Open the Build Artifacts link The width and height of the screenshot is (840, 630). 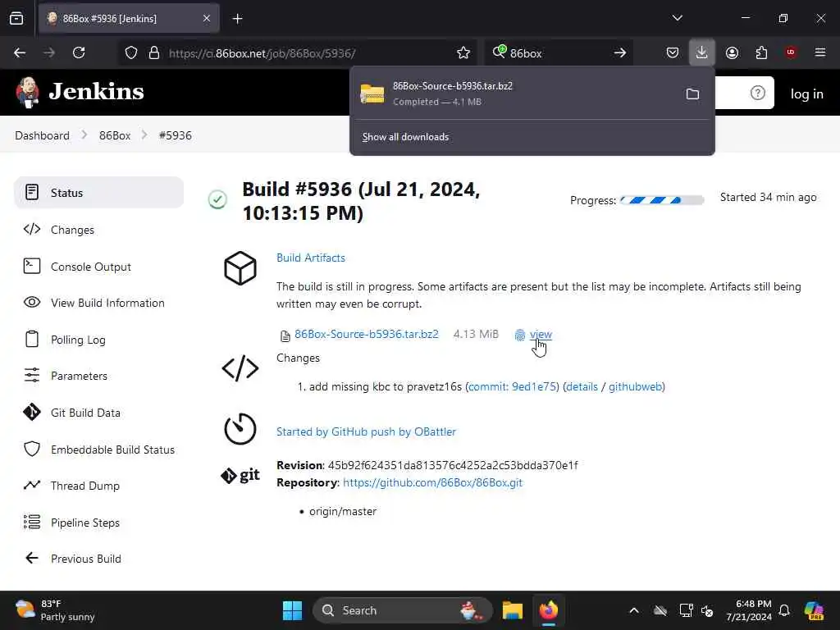311,258
